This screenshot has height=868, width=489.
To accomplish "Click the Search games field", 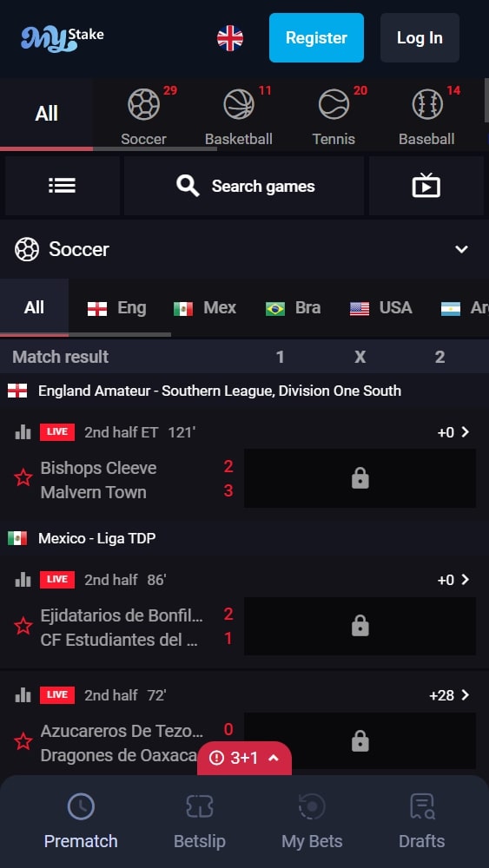I will click(244, 186).
